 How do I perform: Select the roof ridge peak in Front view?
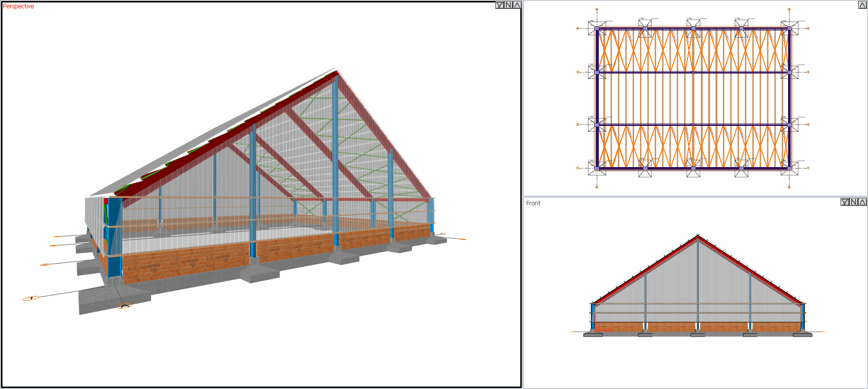(x=698, y=236)
